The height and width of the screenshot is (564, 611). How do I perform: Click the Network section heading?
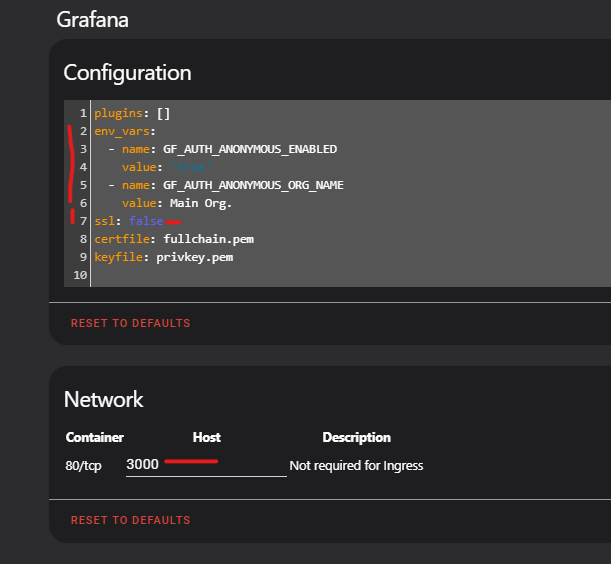pyautogui.click(x=104, y=400)
